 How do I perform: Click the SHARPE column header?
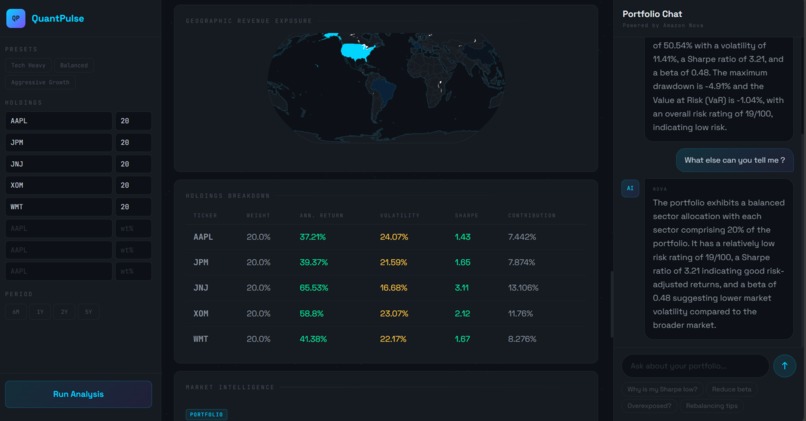pyautogui.click(x=466, y=215)
